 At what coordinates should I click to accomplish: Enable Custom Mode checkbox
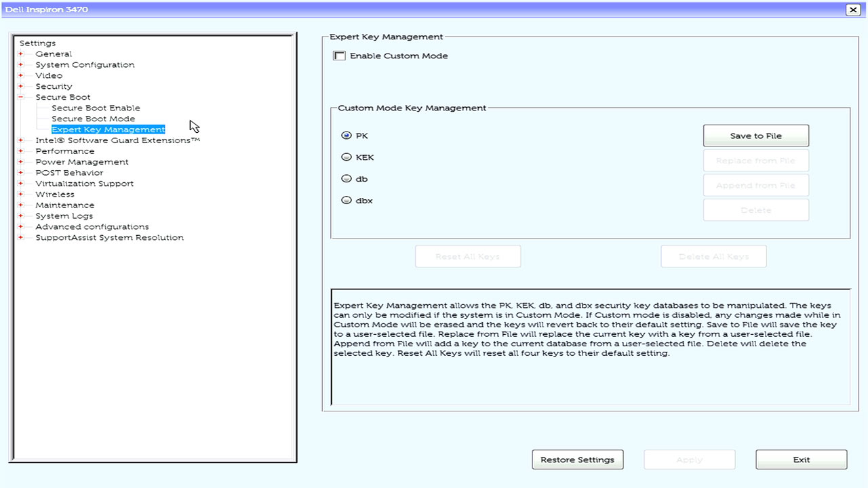[340, 56]
